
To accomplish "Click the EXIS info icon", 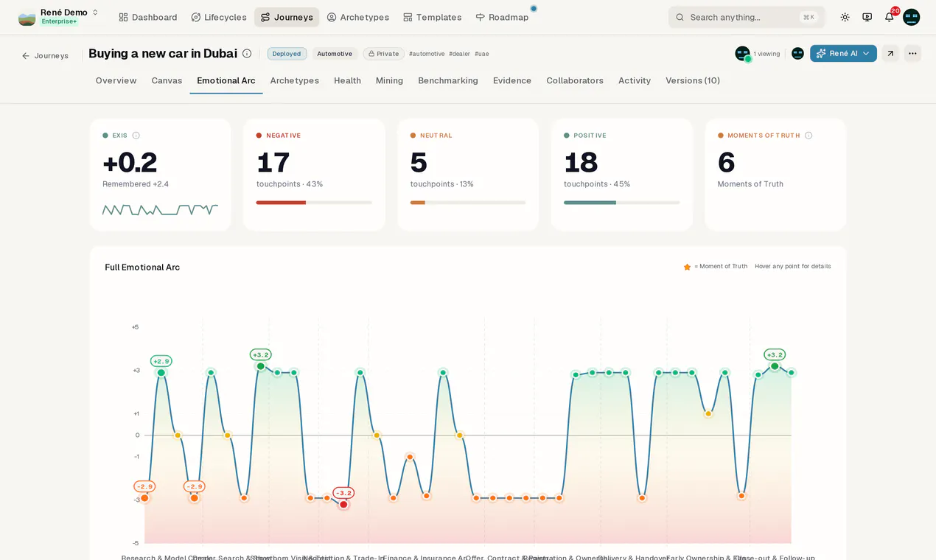I will click(136, 136).
